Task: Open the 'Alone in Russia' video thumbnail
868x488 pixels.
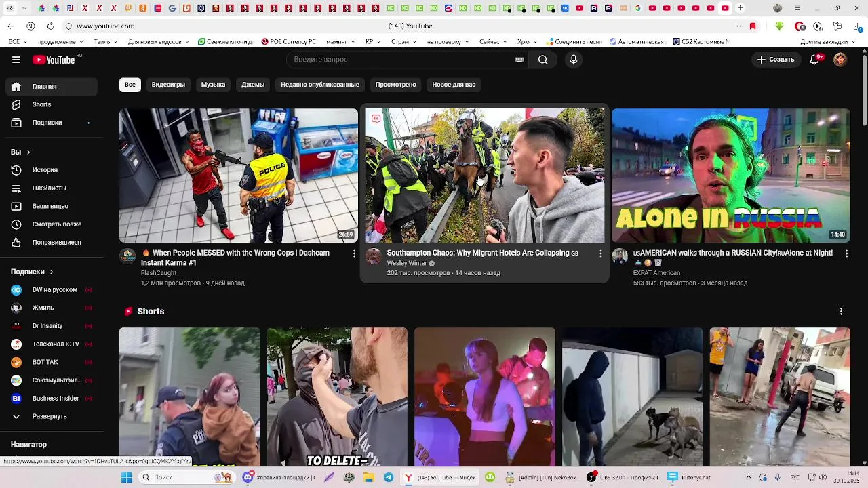Action: (730, 176)
